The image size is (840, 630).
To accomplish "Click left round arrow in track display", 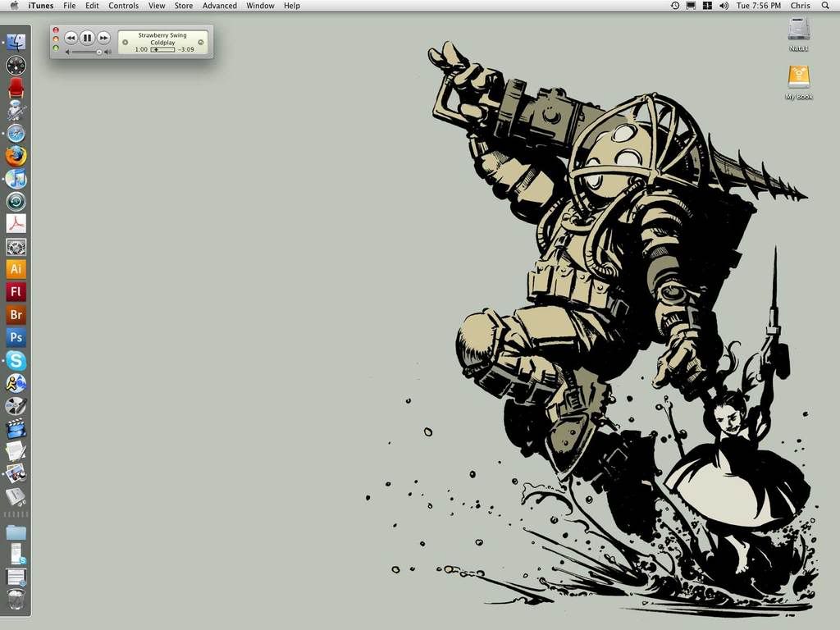I will tap(126, 43).
